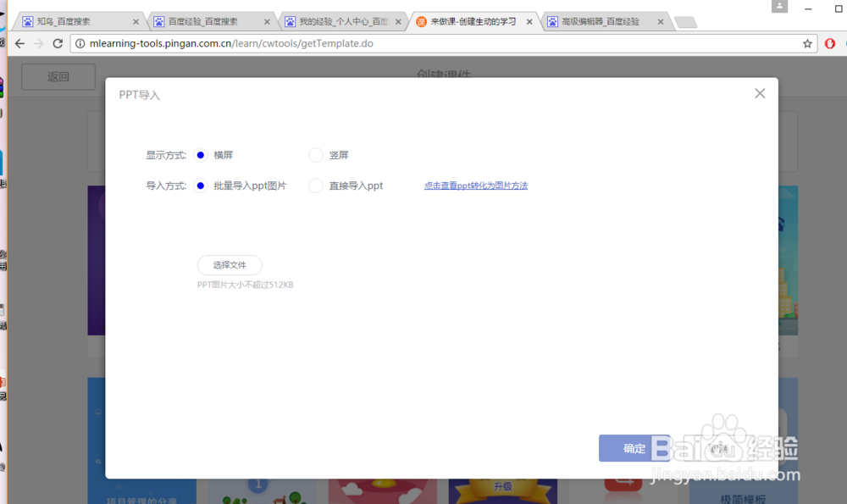The image size is (847, 504).
Task: Click the PPT导入 dialog title
Action: click(x=140, y=95)
